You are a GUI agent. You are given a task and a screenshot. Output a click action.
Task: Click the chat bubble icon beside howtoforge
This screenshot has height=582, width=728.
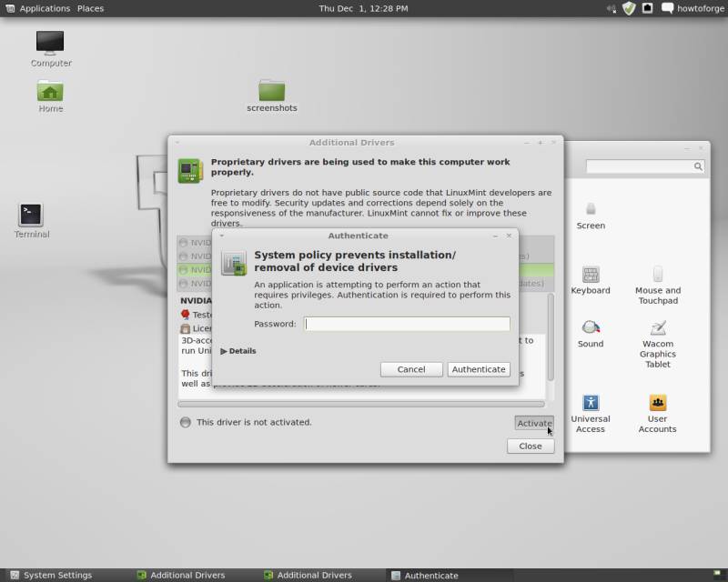click(667, 8)
